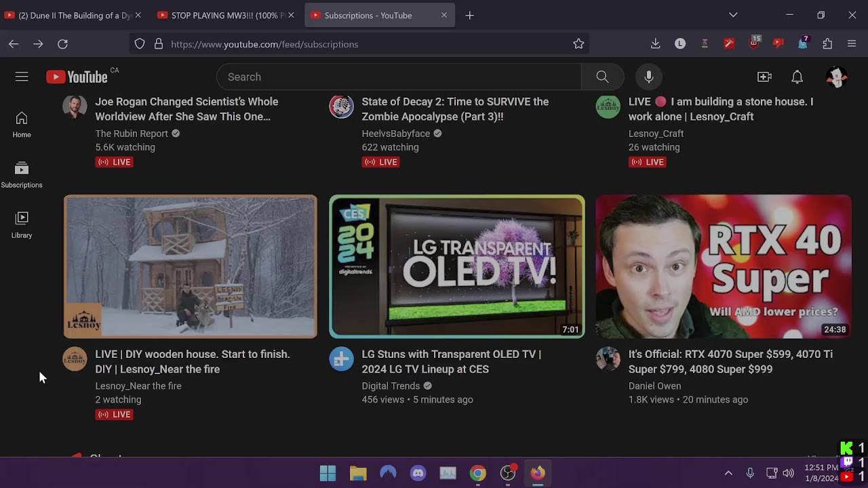Open the HeelvsBabyface channel avatar
This screenshot has height=488, width=868.
click(341, 106)
